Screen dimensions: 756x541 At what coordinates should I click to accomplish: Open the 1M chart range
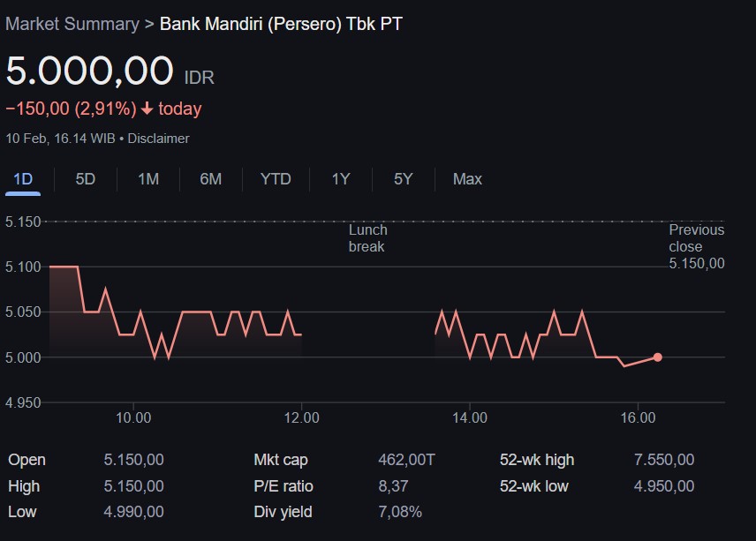tap(148, 179)
